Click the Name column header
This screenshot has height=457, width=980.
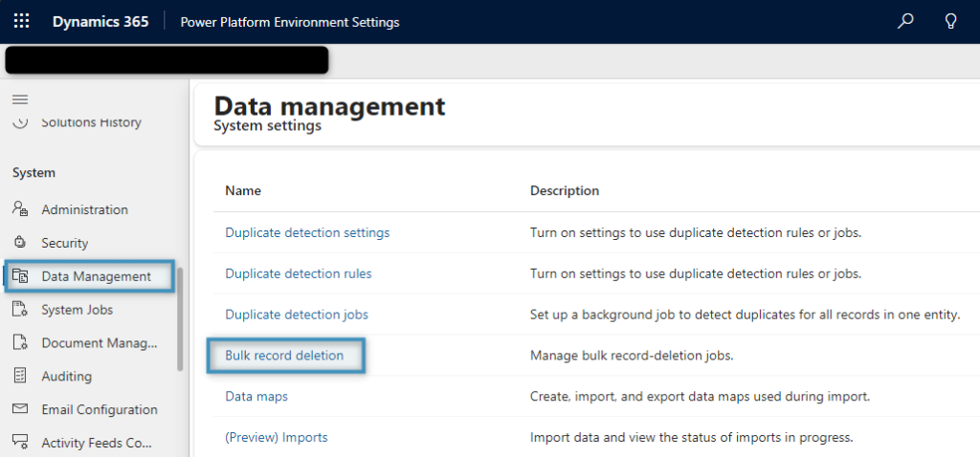(x=243, y=190)
